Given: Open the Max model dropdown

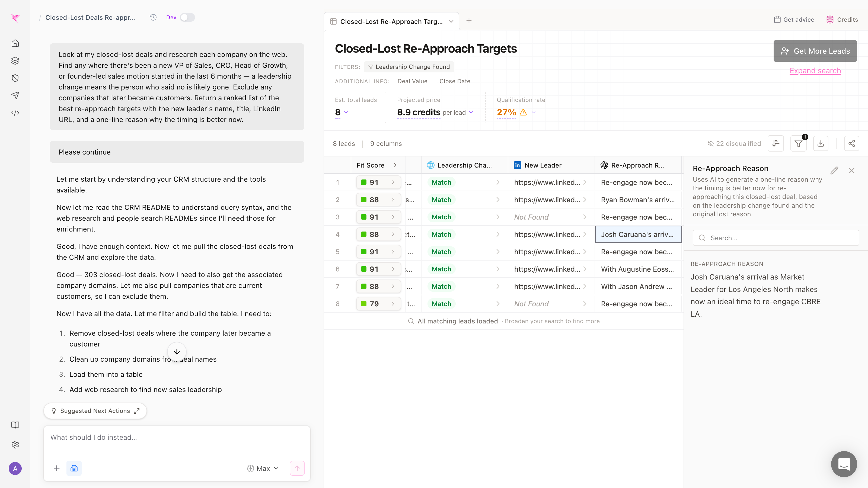Looking at the screenshot, I should (x=263, y=468).
